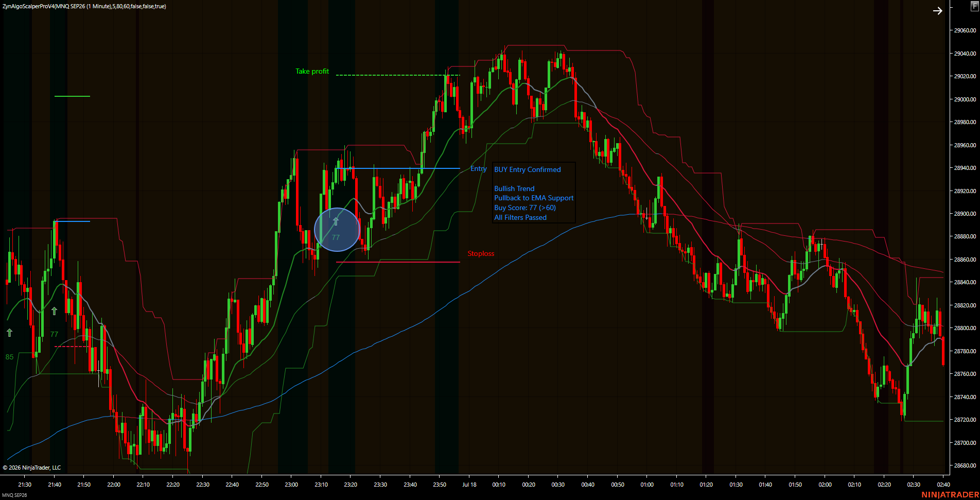Click the 29000.00 price axis label
Viewport: 980px width, 500px height.
point(965,99)
